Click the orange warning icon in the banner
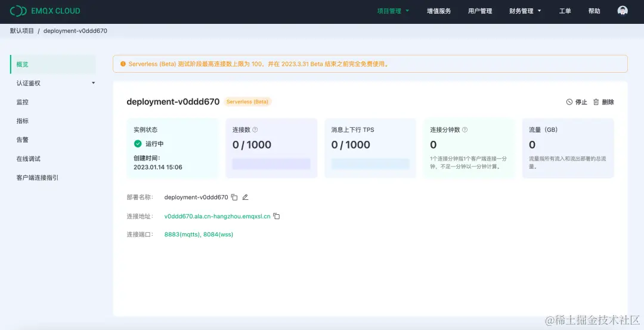Image resolution: width=644 pixels, height=330 pixels. (x=123, y=64)
